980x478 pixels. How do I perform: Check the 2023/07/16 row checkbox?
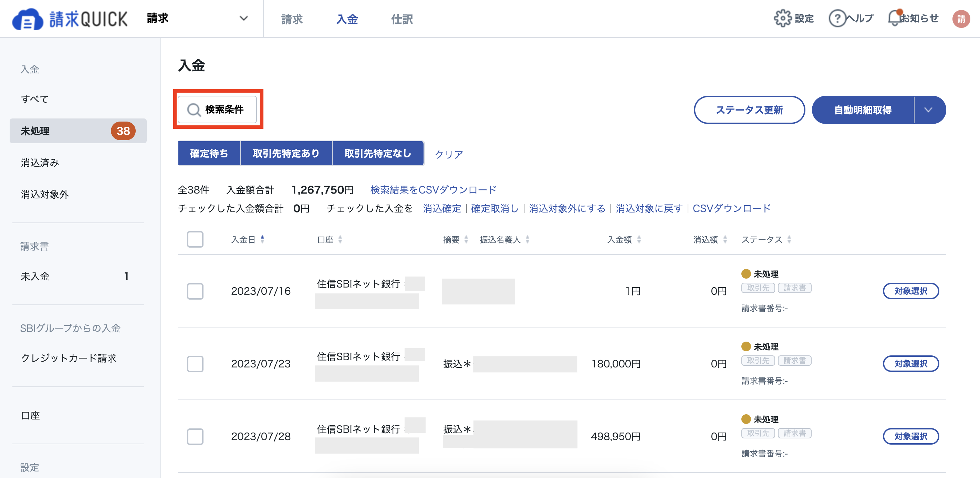click(195, 291)
